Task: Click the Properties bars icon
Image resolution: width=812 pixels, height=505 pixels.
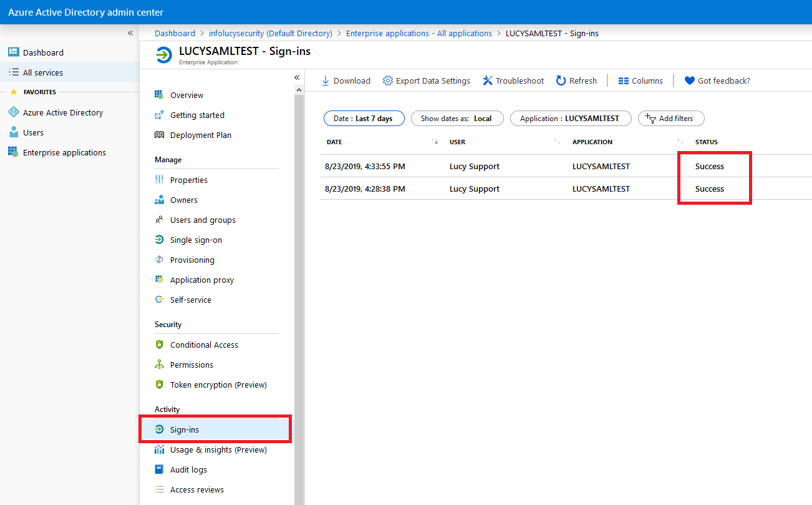Action: pos(159,180)
